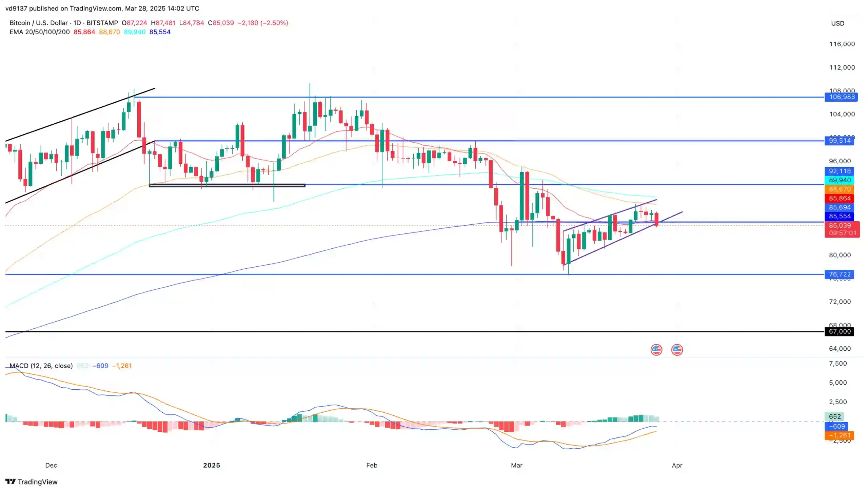Click the MACD histogram value 652 label
Screen dimensions: 868x491
(834, 416)
